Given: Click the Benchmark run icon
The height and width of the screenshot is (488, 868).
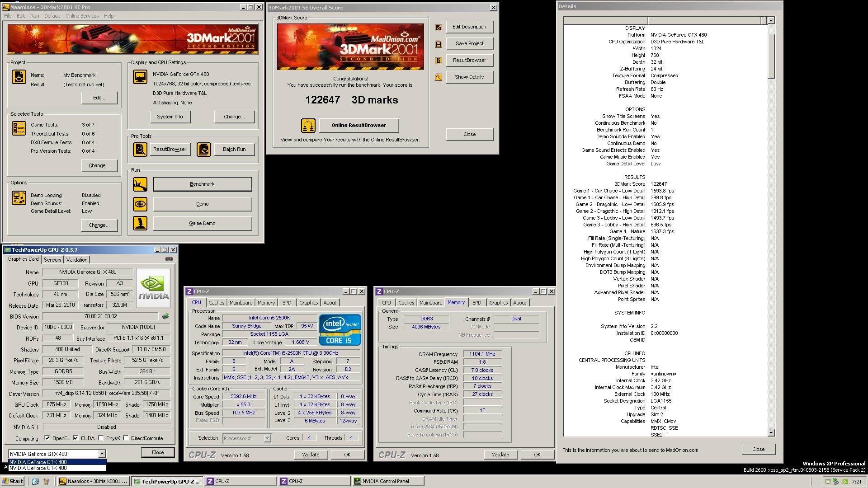Looking at the screenshot, I should pyautogui.click(x=140, y=184).
